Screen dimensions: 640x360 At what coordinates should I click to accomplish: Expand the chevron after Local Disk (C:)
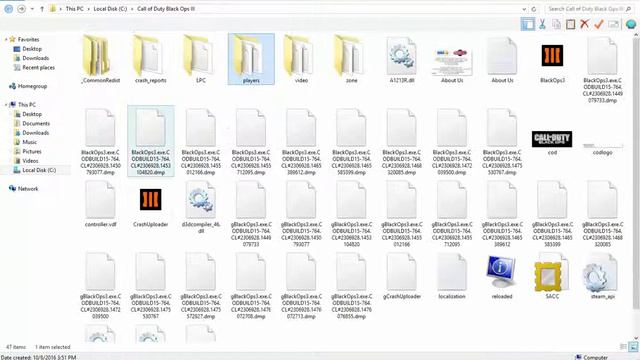(132, 9)
